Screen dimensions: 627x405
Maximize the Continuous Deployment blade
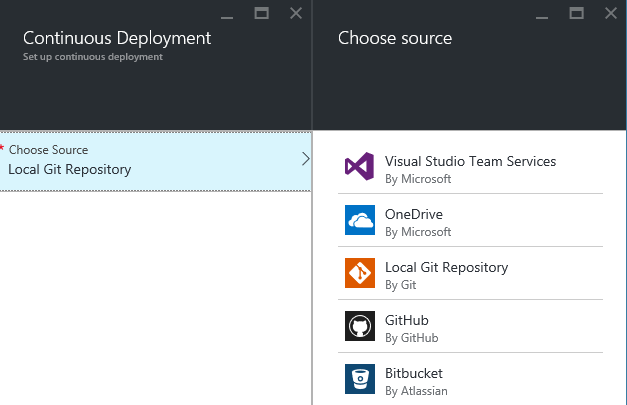(x=262, y=13)
